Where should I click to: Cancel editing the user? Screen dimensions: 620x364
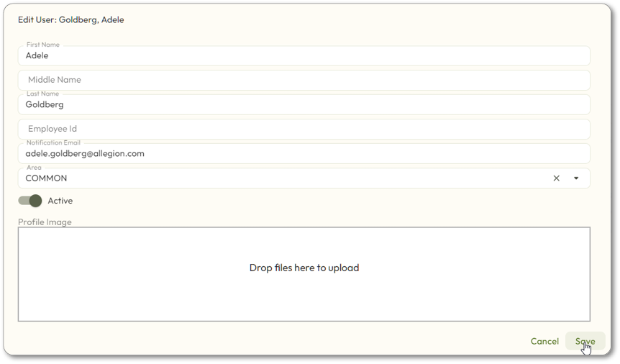click(544, 341)
